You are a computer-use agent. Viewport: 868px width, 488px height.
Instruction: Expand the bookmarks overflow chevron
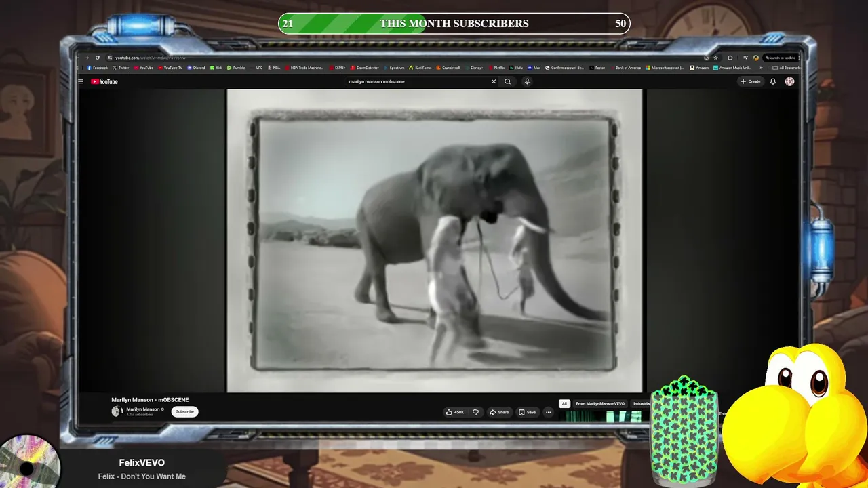[761, 68]
